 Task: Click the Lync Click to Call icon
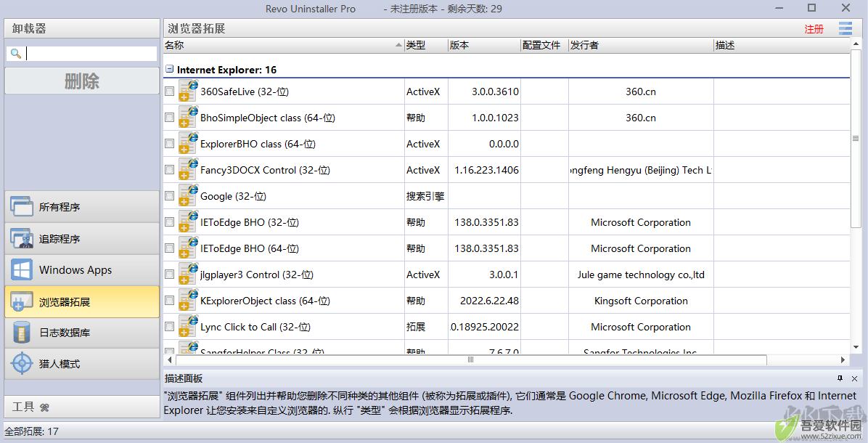188,326
